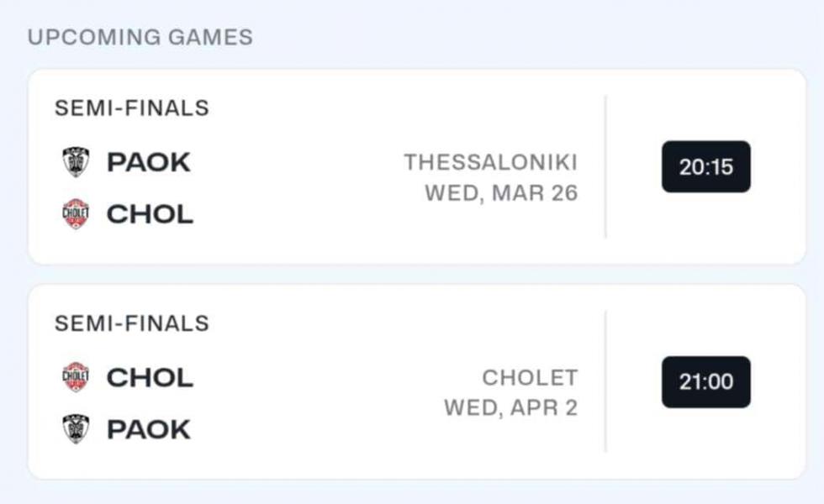Click the WED, MAR 26 date

coord(501,192)
